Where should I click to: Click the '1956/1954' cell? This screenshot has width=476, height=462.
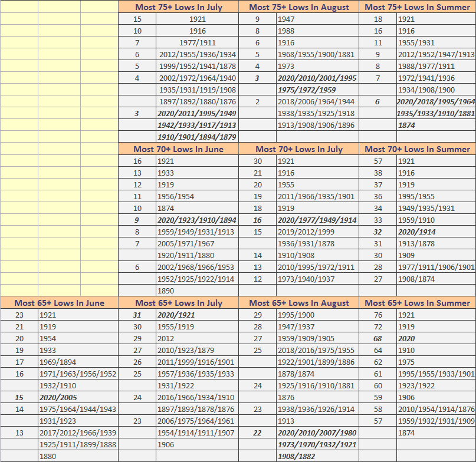(x=198, y=197)
